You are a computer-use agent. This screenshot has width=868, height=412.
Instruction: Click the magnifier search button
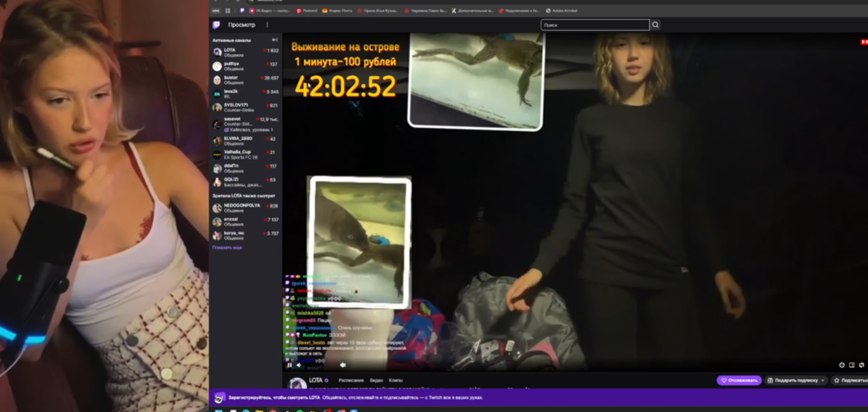coord(656,25)
